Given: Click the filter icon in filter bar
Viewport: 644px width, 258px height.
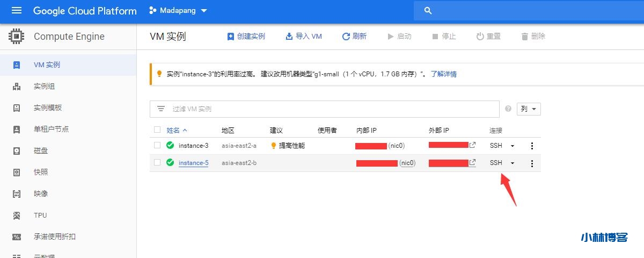Looking at the screenshot, I should coord(161,109).
